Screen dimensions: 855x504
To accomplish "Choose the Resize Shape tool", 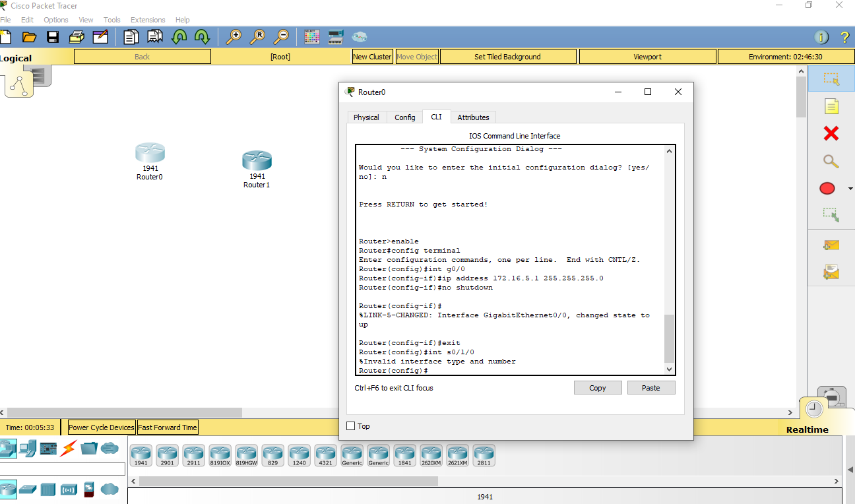I will [x=831, y=214].
